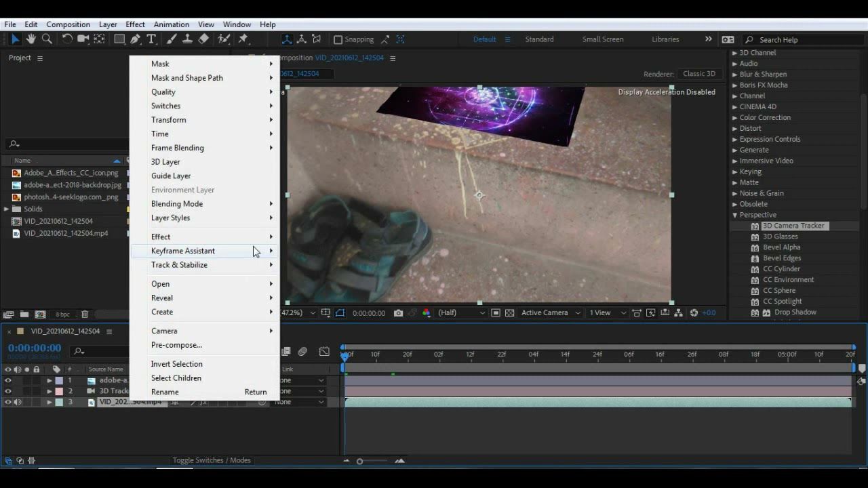The height and width of the screenshot is (488, 868).
Task: Click the snapshot camera icon
Action: click(x=398, y=313)
